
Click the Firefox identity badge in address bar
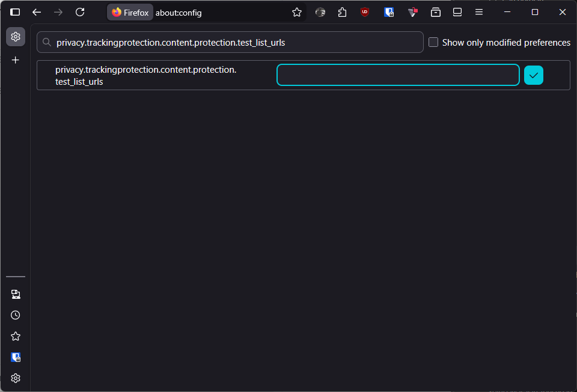(130, 12)
